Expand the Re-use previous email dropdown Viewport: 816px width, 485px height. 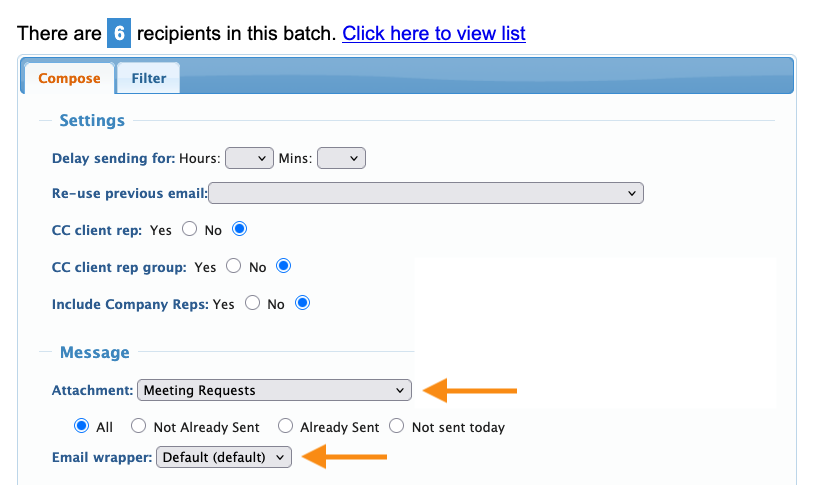[425, 193]
